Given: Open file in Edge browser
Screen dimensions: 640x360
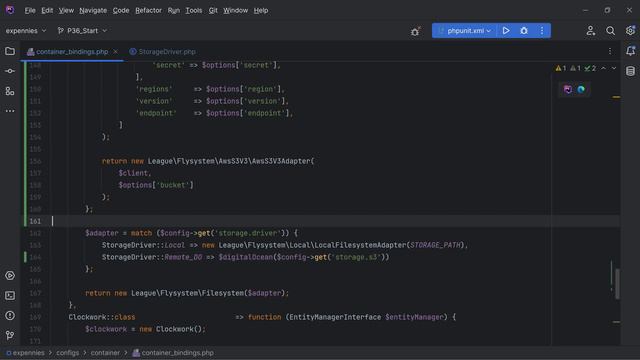Looking at the screenshot, I should (581, 89).
